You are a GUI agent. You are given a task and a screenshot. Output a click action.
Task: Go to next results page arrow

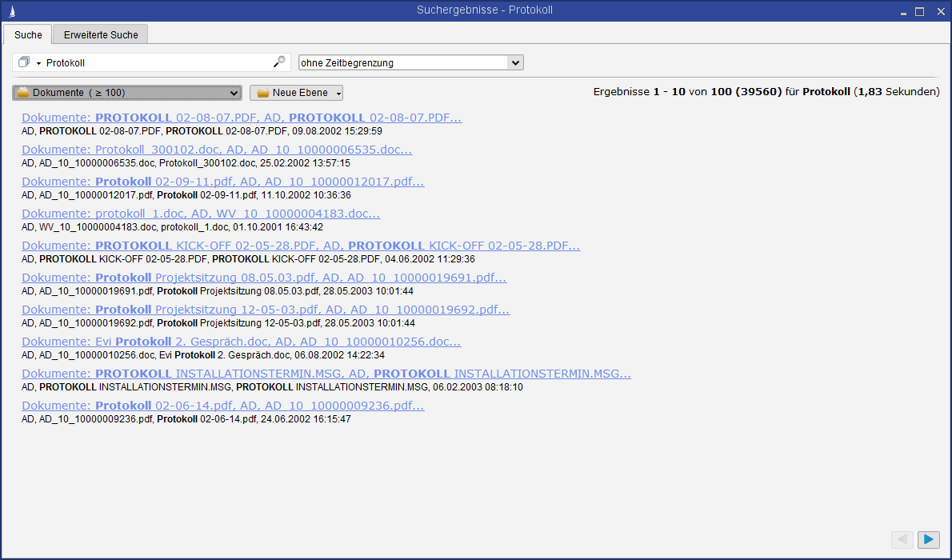(x=928, y=540)
